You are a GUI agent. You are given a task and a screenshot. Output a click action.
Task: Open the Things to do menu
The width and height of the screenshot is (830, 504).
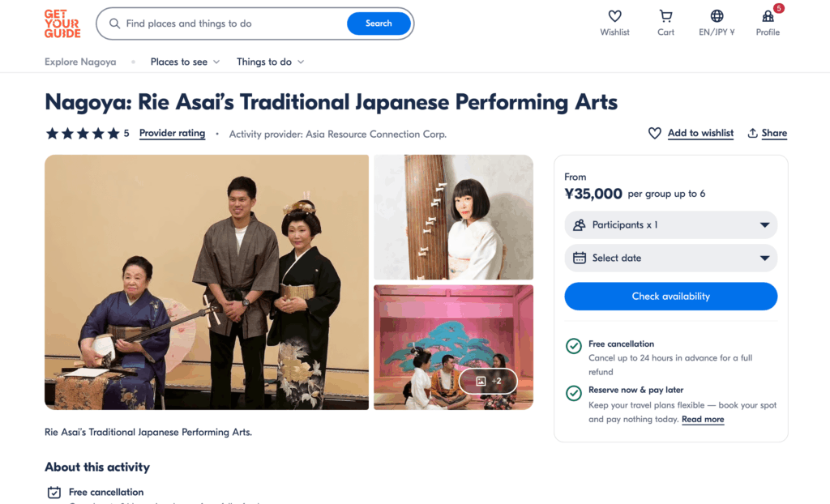tap(270, 62)
